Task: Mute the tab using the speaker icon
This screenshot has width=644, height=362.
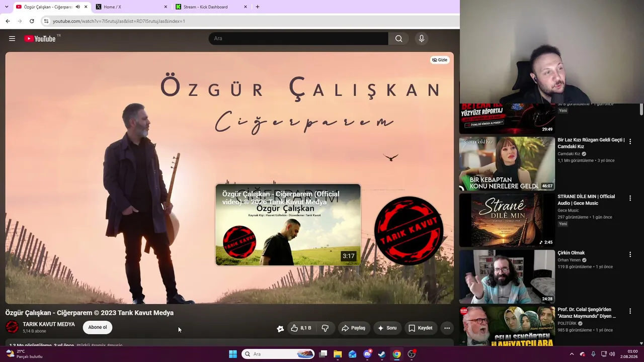Action: pyautogui.click(x=77, y=7)
